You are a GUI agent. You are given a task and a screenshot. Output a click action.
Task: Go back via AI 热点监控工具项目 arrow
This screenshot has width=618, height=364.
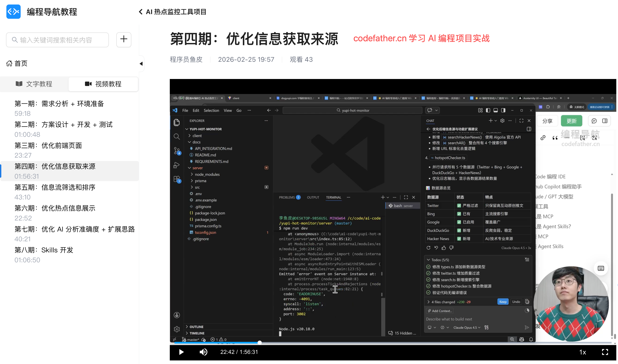click(x=141, y=12)
